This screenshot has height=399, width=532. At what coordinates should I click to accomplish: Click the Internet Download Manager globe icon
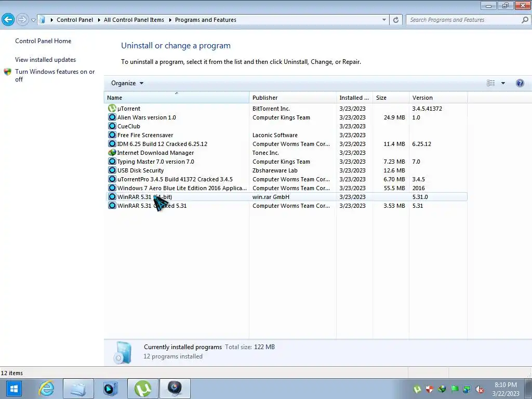click(112, 152)
